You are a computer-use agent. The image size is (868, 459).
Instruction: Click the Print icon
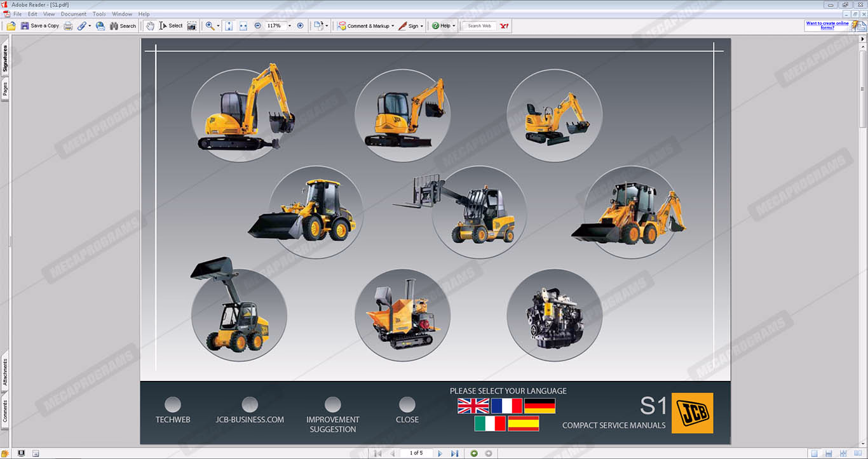(x=68, y=26)
